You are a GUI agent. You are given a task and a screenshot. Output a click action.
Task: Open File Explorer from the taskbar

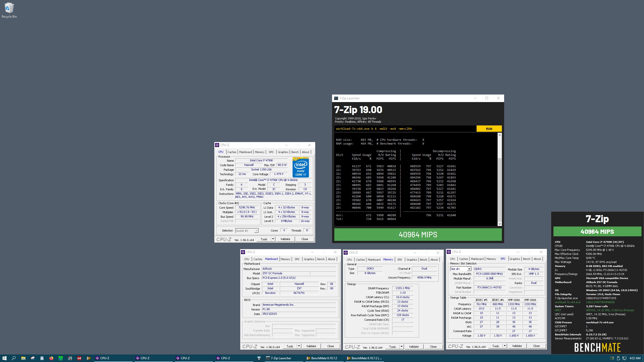(23, 358)
